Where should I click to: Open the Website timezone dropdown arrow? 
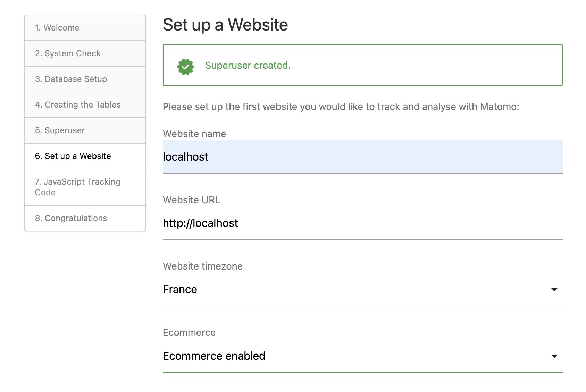(554, 289)
